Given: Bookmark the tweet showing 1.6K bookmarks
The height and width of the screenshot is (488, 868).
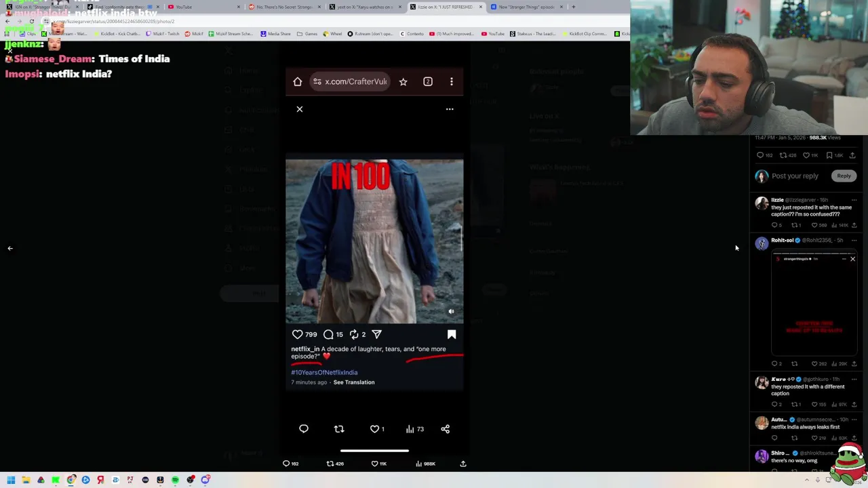Looking at the screenshot, I should point(835,155).
